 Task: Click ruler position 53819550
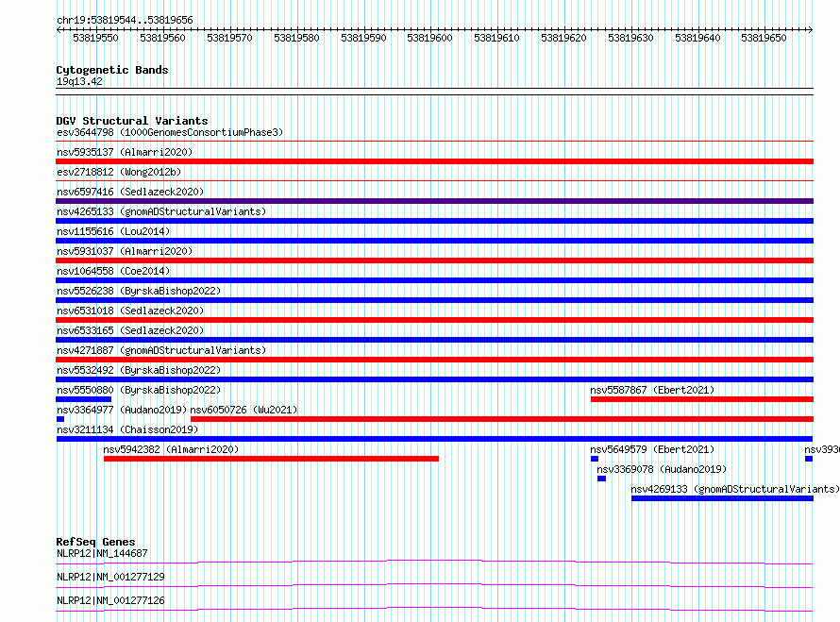coord(95,38)
